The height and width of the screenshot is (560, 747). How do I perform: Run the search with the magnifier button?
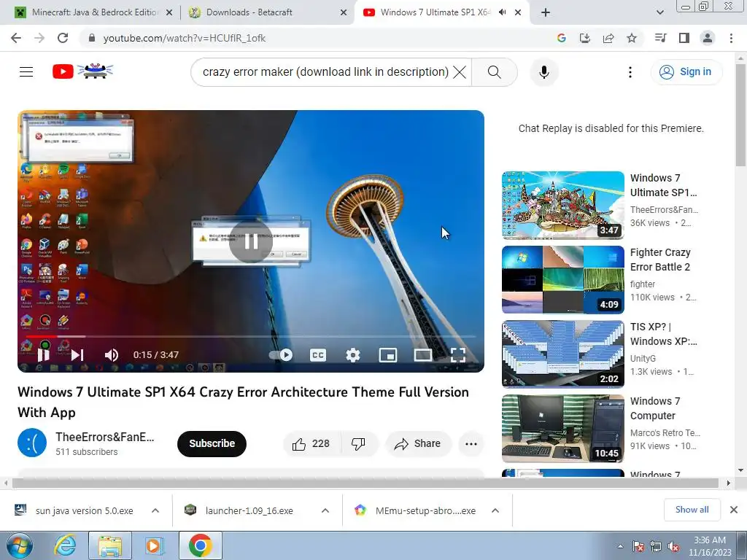coord(494,72)
